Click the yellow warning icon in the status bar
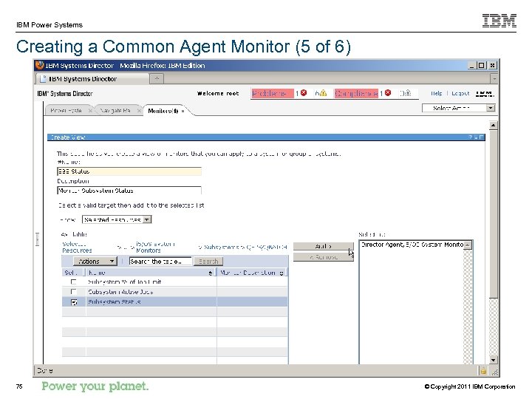Image resolution: width=532 pixels, height=399 pixels. coord(324,92)
